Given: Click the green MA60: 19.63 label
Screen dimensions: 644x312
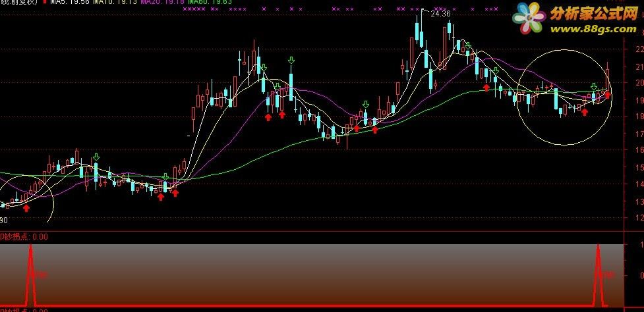Looking at the screenshot, I should click(210, 1).
